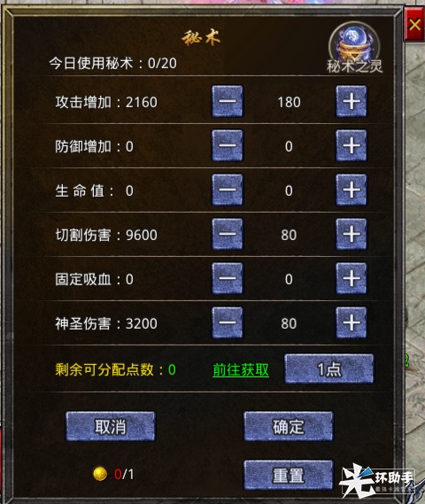Reset points with the 重置 button
Viewport: 425px width, 504px height.
click(288, 475)
